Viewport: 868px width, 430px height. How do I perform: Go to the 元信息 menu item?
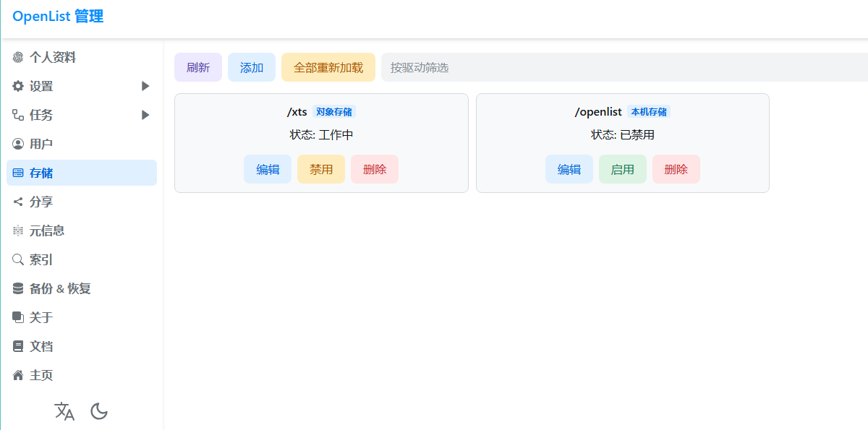47,231
